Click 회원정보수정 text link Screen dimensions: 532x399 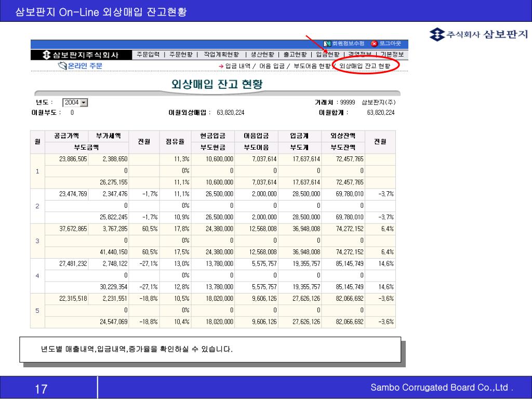point(348,44)
